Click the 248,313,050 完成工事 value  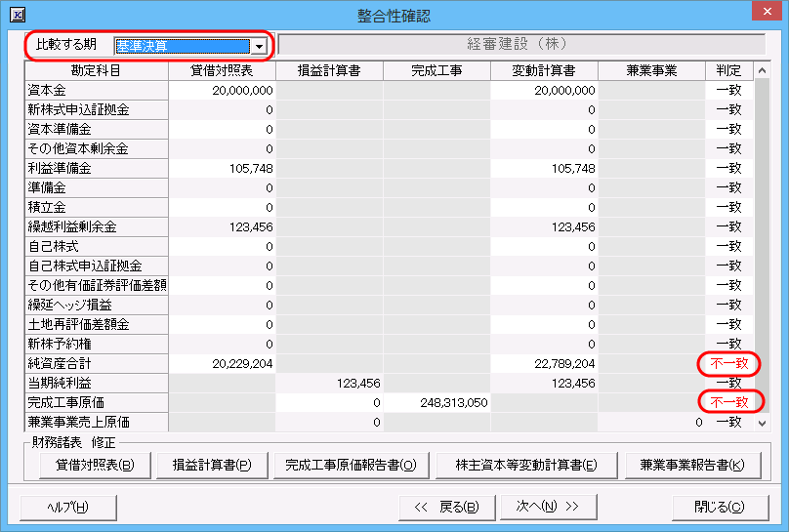(454, 403)
